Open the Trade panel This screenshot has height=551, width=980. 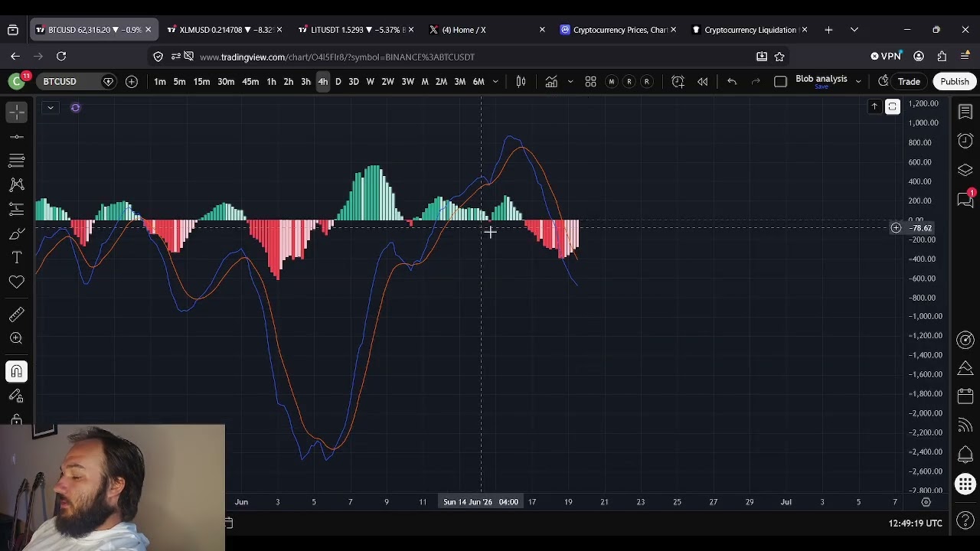[909, 81]
